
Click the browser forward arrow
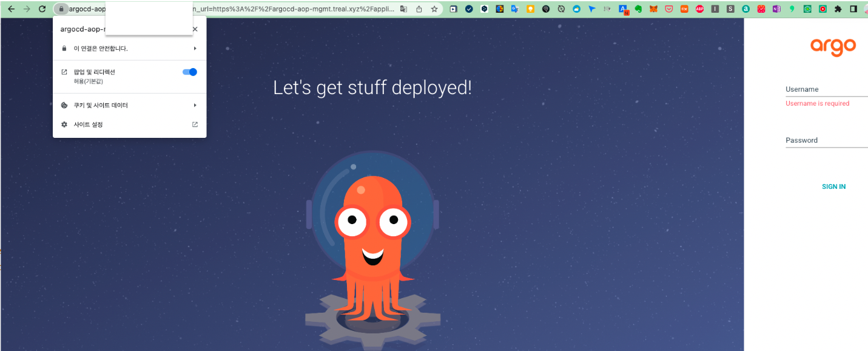27,9
